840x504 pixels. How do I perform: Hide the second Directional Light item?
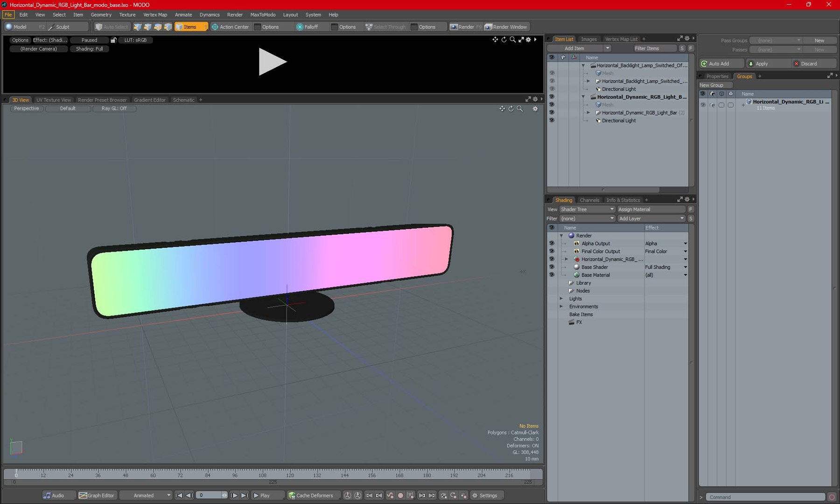tap(552, 120)
